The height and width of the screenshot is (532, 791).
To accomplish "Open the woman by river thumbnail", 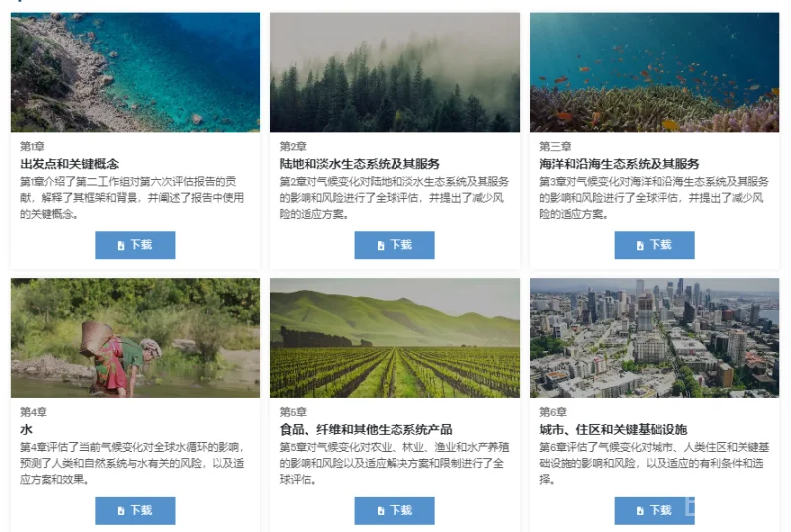I will (135, 337).
